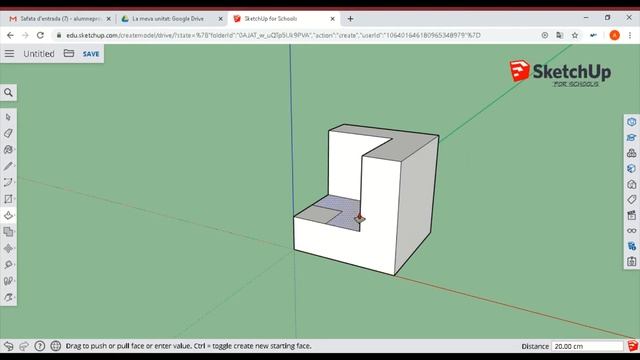Viewport: 640px width, 360px height.
Task: Click the Redo arrow in status bar
Action: coord(24,346)
